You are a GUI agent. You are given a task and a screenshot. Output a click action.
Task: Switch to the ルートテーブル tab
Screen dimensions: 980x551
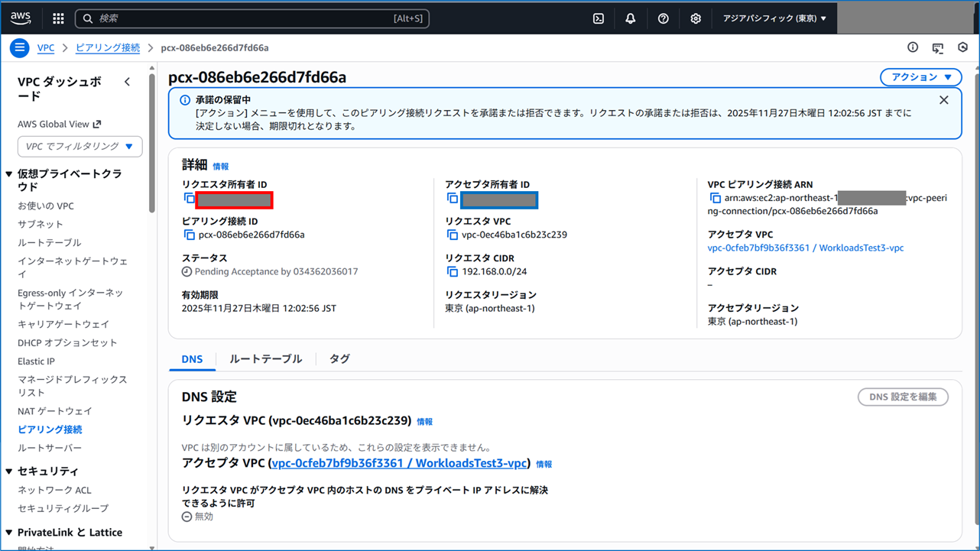266,358
